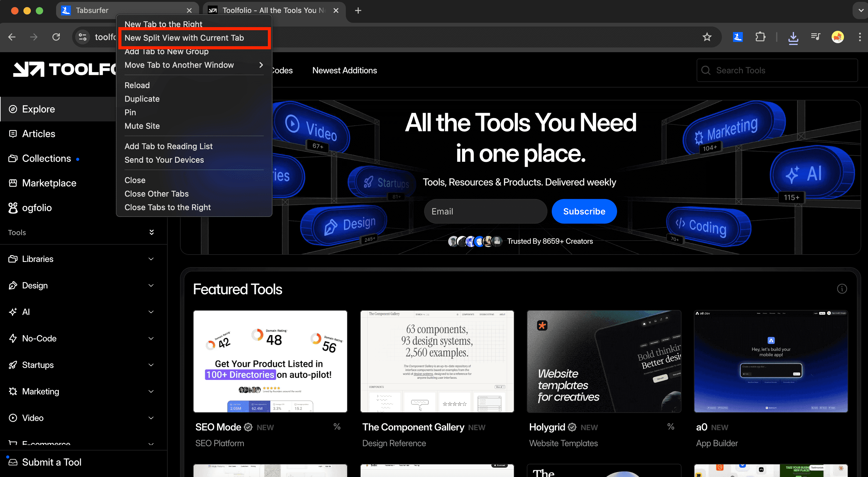The width and height of the screenshot is (868, 477).
Task: Click the Search Tools field
Action: tap(777, 70)
